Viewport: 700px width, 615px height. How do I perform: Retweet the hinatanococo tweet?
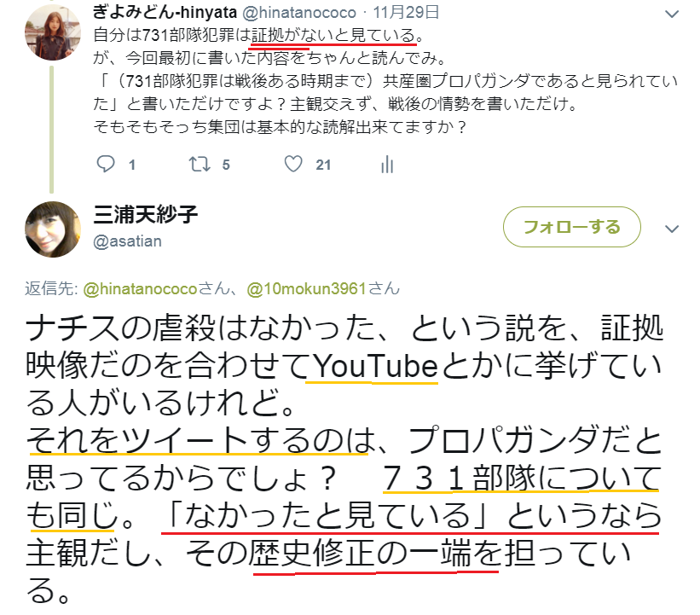click(200, 164)
